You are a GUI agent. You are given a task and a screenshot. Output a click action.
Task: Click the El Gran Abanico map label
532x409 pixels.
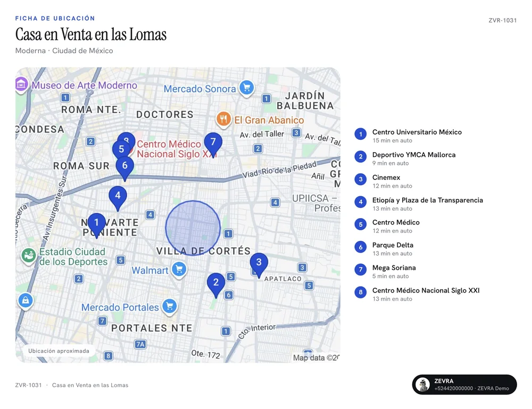(269, 120)
